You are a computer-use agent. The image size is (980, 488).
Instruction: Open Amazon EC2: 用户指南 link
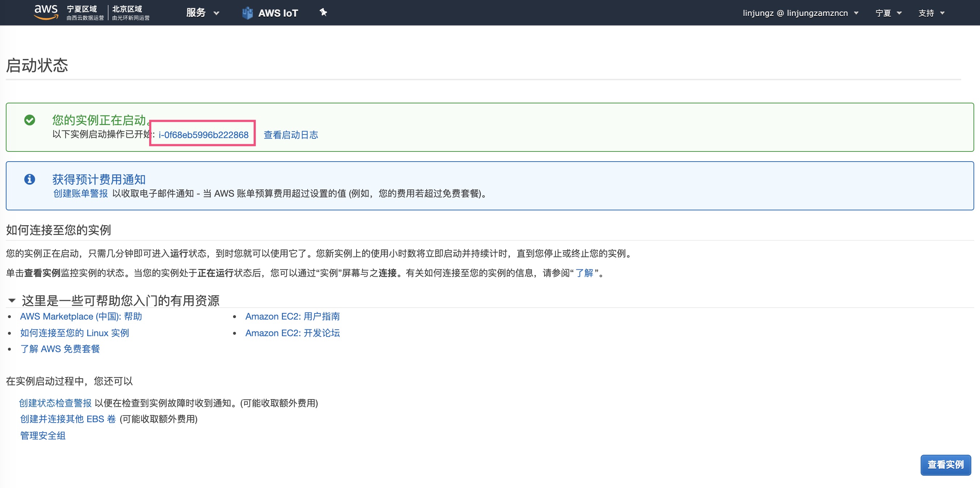pyautogui.click(x=292, y=316)
